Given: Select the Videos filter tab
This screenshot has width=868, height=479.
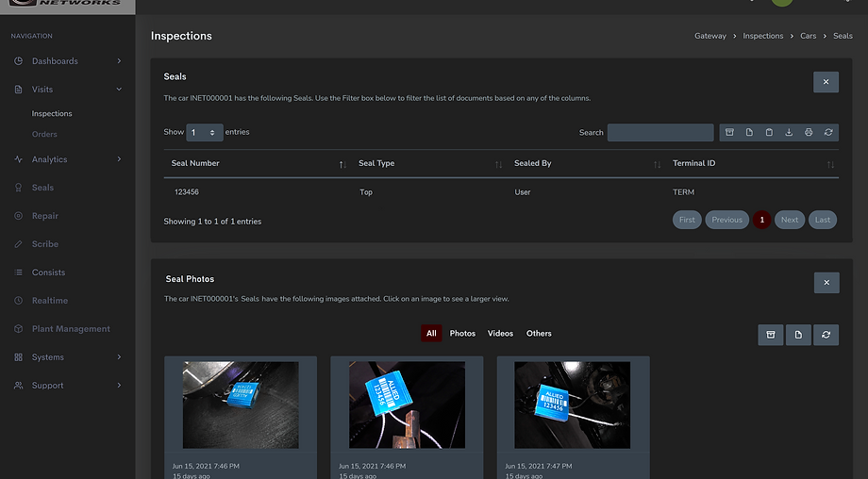Looking at the screenshot, I should click(x=500, y=334).
